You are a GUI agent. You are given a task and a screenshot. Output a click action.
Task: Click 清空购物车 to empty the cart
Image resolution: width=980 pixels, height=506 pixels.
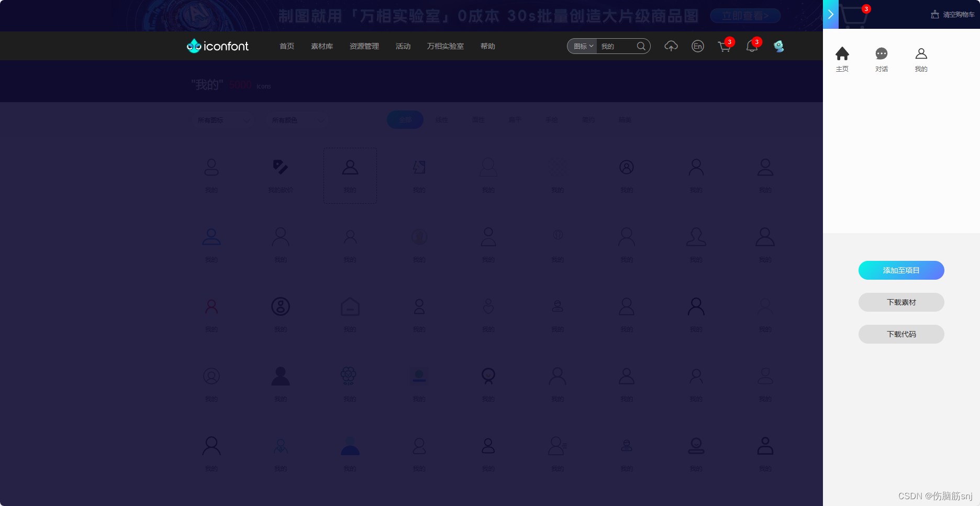(953, 15)
